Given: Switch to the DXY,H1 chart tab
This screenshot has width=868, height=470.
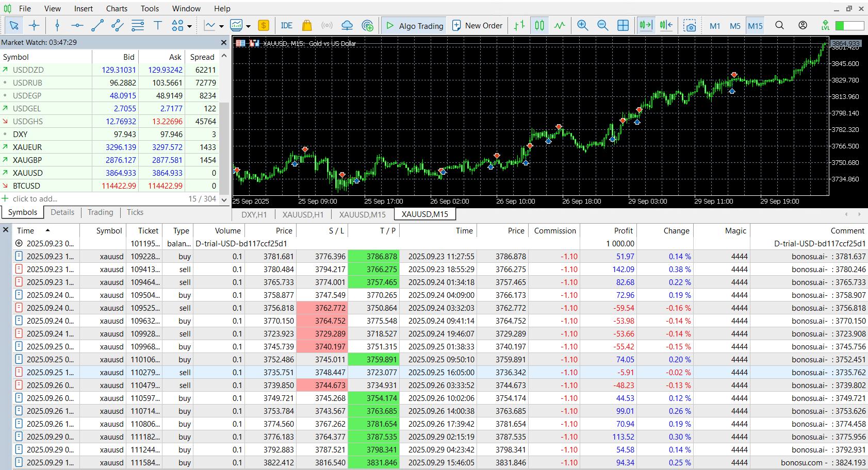Looking at the screenshot, I should point(253,214).
